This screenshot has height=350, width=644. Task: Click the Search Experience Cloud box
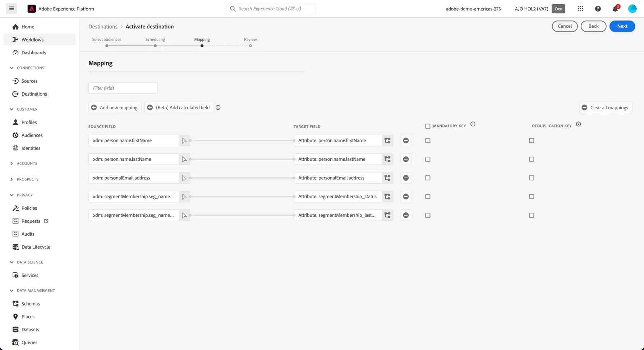(271, 9)
